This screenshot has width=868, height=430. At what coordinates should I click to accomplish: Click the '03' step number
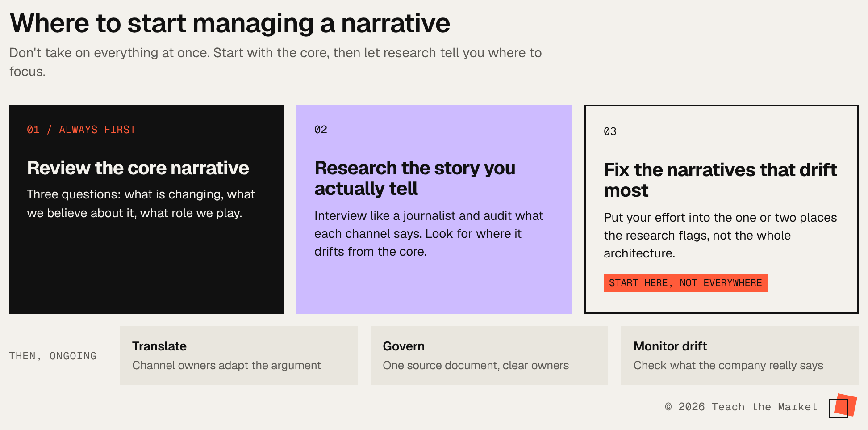point(610,131)
